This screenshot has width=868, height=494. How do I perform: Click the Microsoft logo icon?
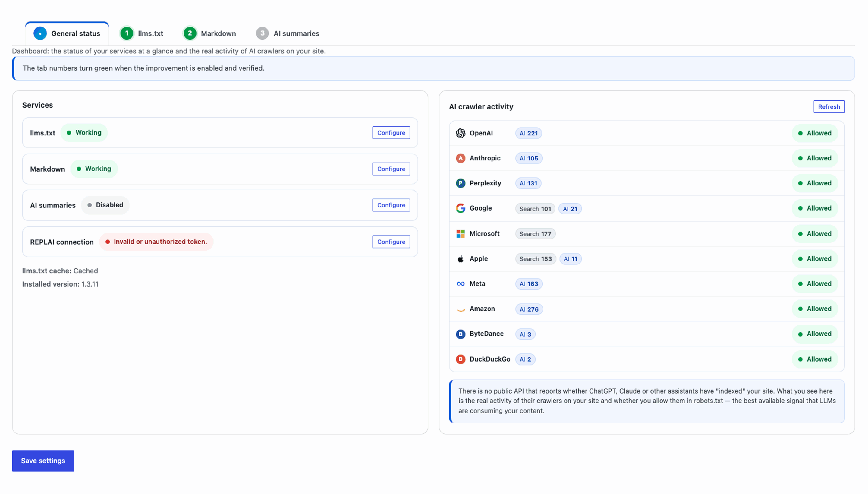pyautogui.click(x=461, y=234)
